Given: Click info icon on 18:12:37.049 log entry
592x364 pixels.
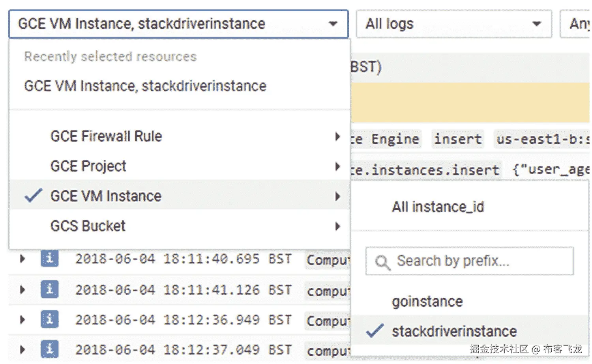Looking at the screenshot, I should (49, 349).
